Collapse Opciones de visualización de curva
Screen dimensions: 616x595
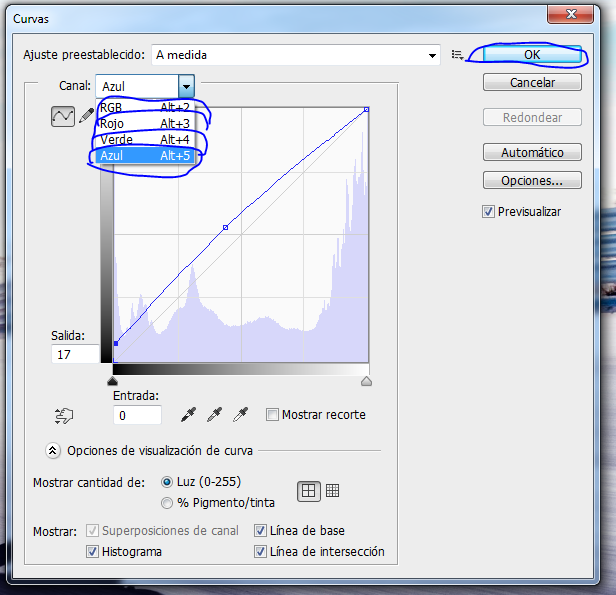[x=53, y=451]
